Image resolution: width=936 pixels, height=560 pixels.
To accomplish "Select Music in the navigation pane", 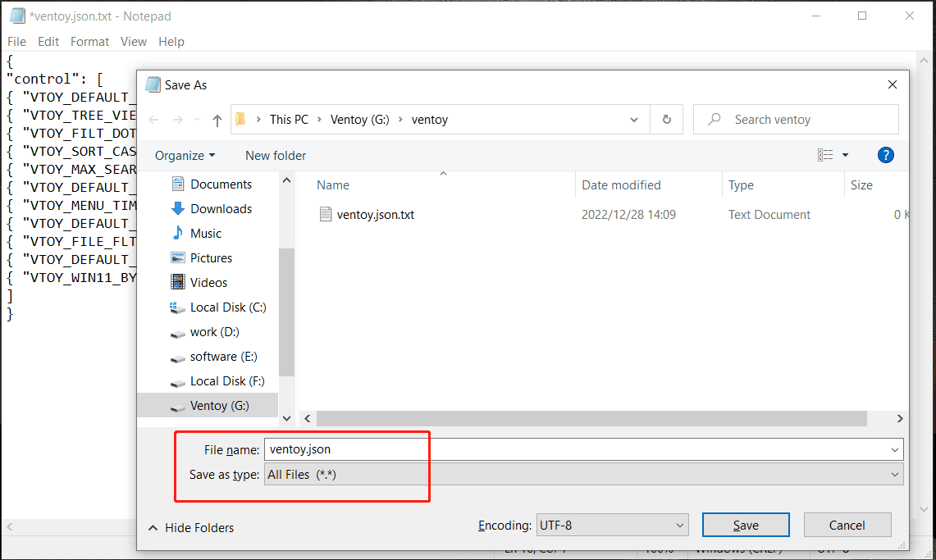I will [206, 233].
